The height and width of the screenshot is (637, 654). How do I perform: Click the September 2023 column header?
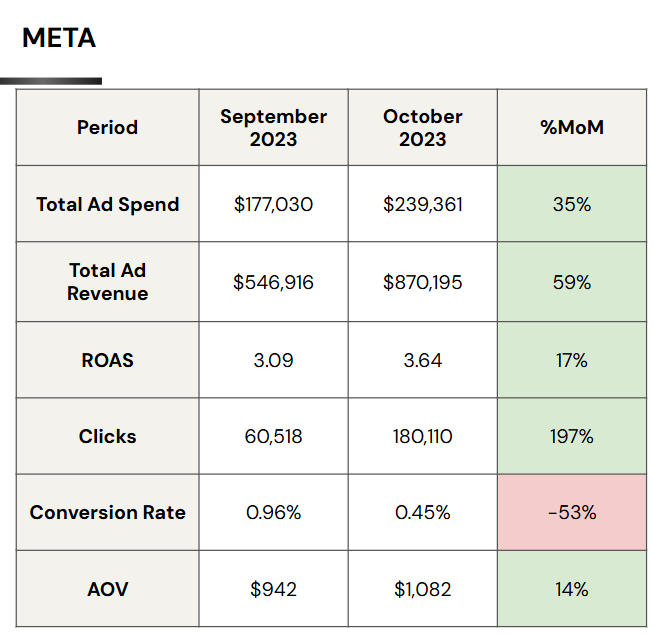[x=274, y=127]
